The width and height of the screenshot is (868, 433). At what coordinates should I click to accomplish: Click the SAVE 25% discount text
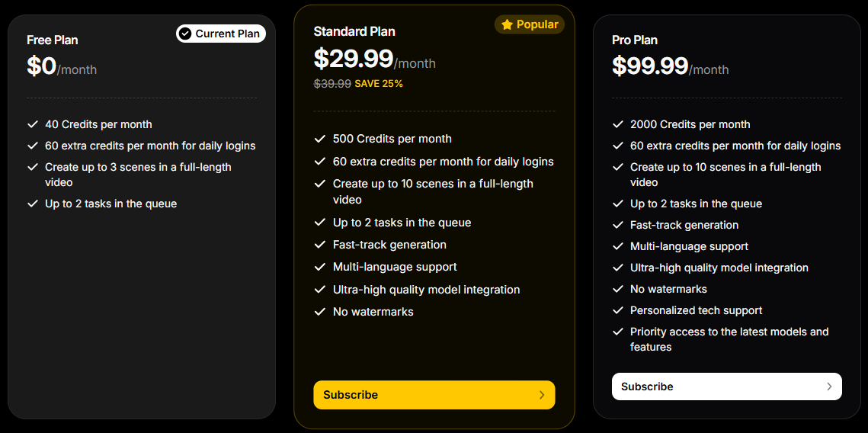(x=379, y=84)
